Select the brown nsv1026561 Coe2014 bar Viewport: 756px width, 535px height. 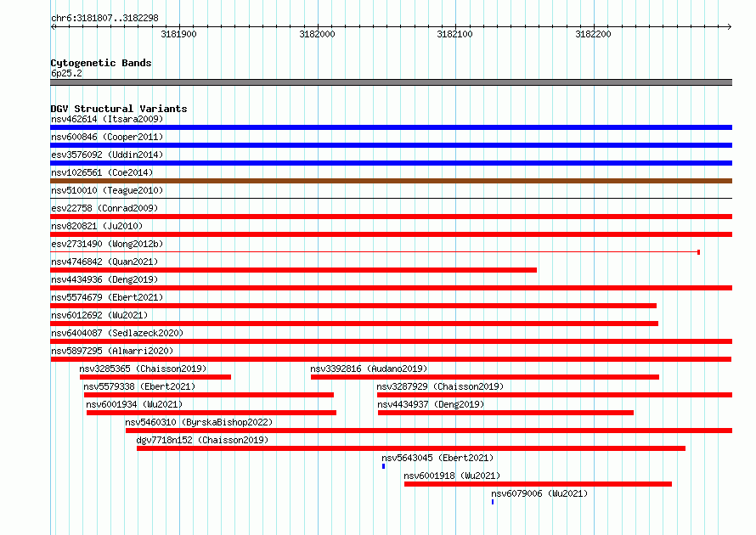click(391, 181)
